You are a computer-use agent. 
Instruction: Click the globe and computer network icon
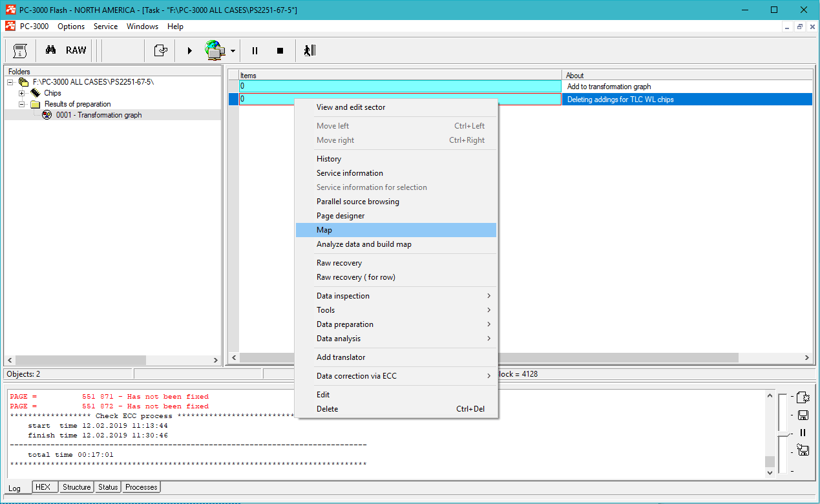(x=215, y=50)
